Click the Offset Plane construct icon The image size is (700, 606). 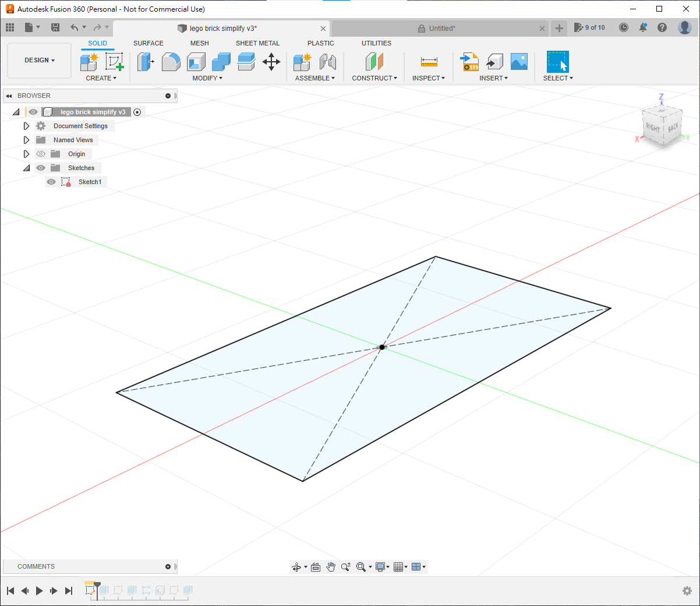coord(374,61)
